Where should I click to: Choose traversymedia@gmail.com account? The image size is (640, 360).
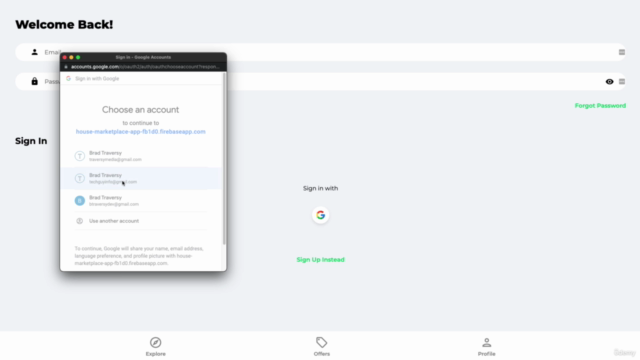point(141,156)
